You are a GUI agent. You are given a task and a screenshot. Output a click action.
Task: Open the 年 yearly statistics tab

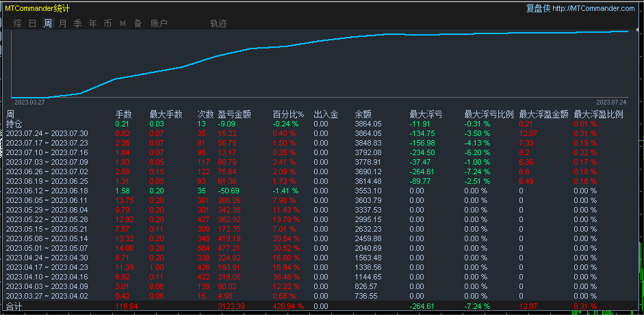tap(92, 23)
